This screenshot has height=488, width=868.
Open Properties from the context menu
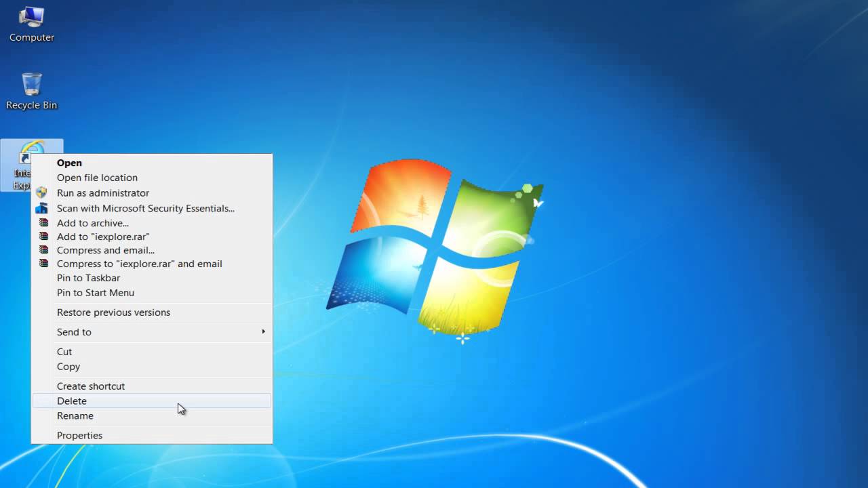(152, 436)
